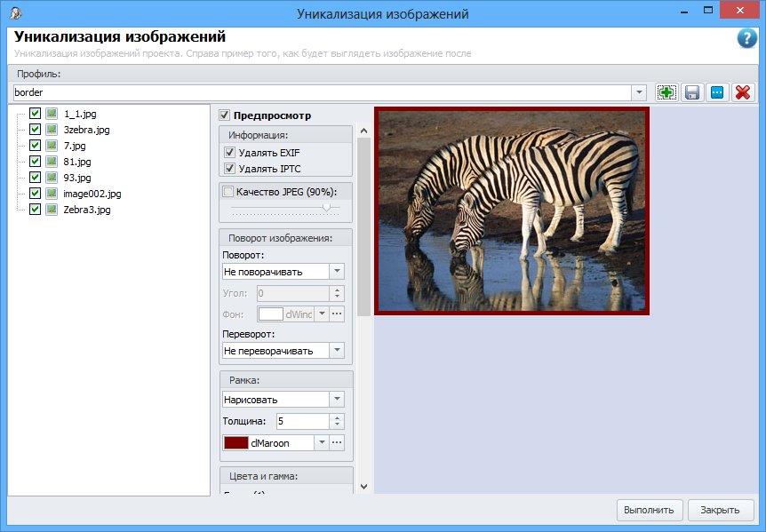The image size is (766, 532).
Task: Rename profile with the blue ellipsis icon
Action: 717,92
